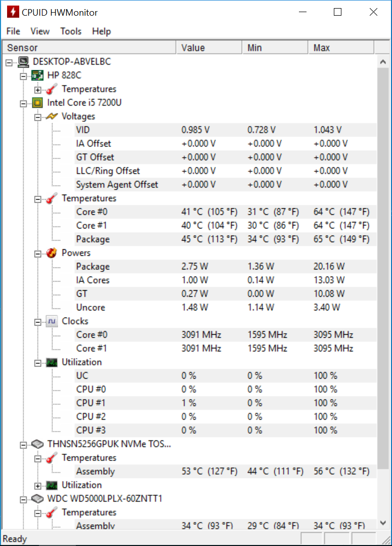Click the CPU Utilization graph icon
This screenshot has width=392, height=546.
52,362
